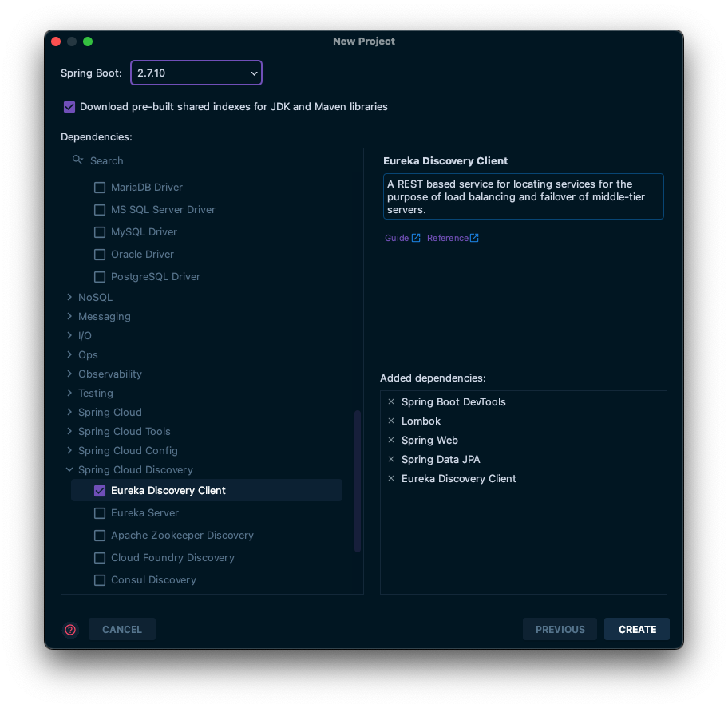728x708 pixels.
Task: Toggle Download pre-built shared indexes checkbox
Action: tap(69, 107)
